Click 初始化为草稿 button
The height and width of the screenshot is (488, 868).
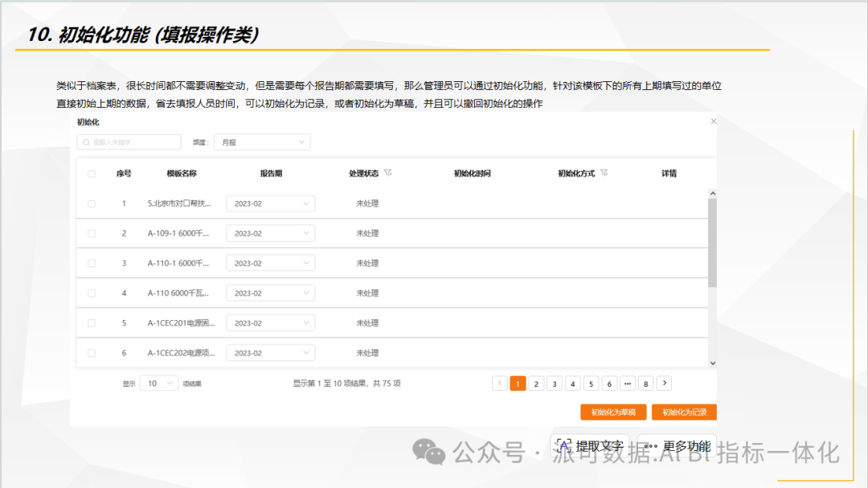point(613,412)
